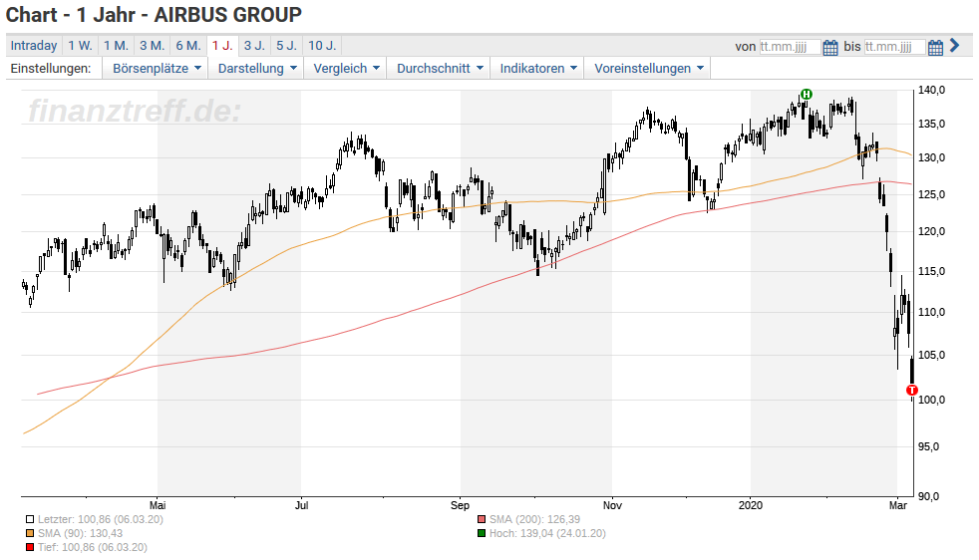Click the blue arrow to apply date range

[x=954, y=46]
